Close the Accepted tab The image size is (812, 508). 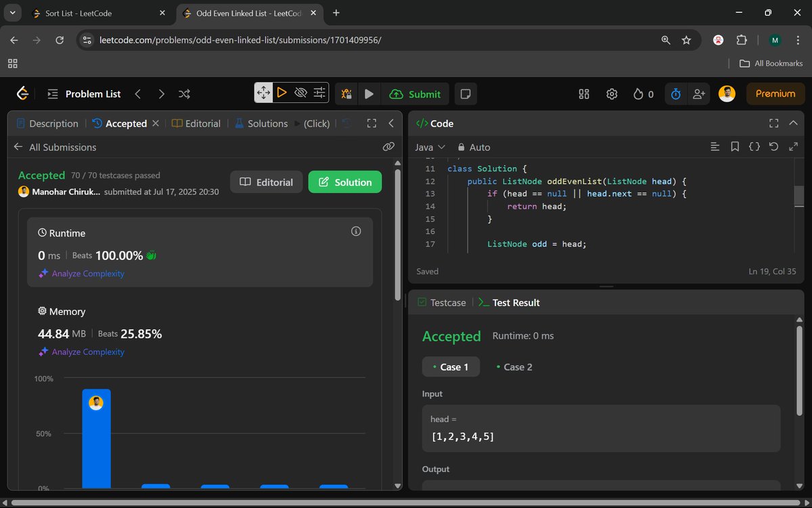pos(156,123)
